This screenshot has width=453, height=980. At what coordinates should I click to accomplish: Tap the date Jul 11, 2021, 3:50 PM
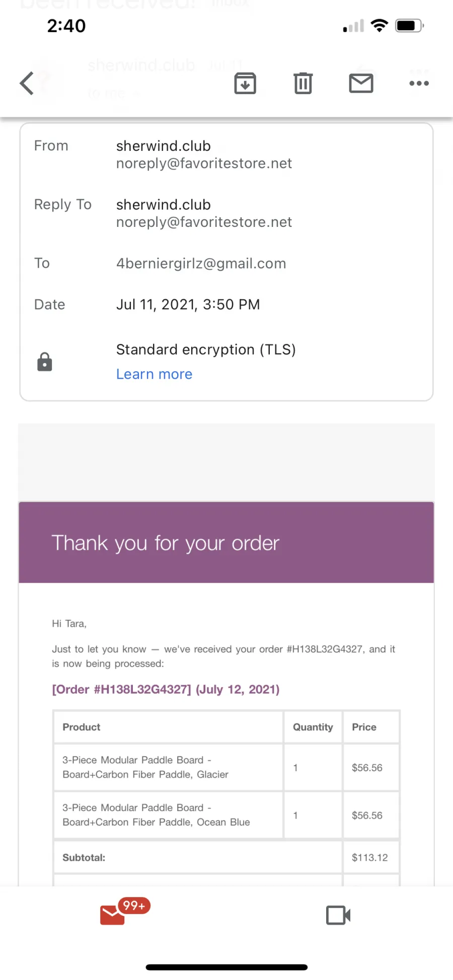click(188, 304)
